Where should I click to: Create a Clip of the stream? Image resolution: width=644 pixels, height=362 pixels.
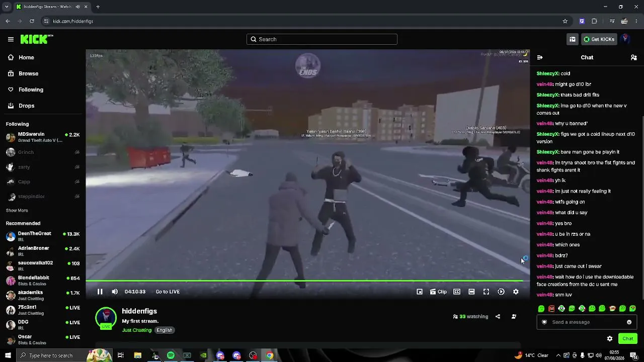(438, 292)
